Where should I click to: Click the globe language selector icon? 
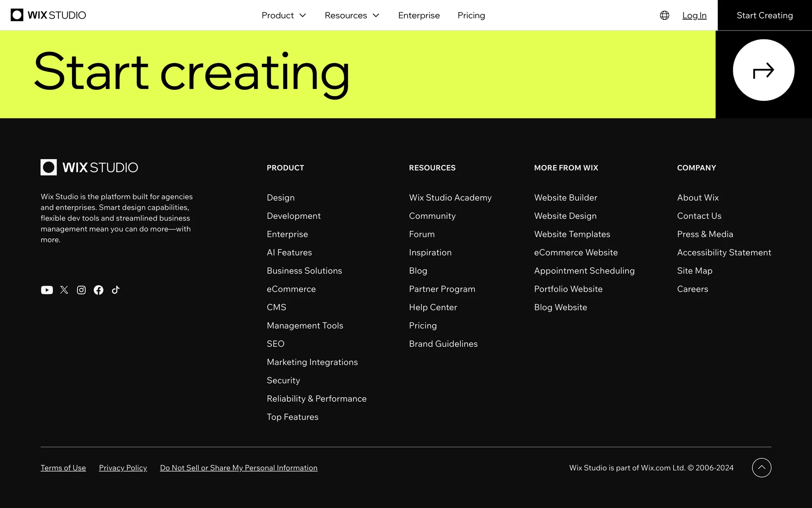pos(664,15)
